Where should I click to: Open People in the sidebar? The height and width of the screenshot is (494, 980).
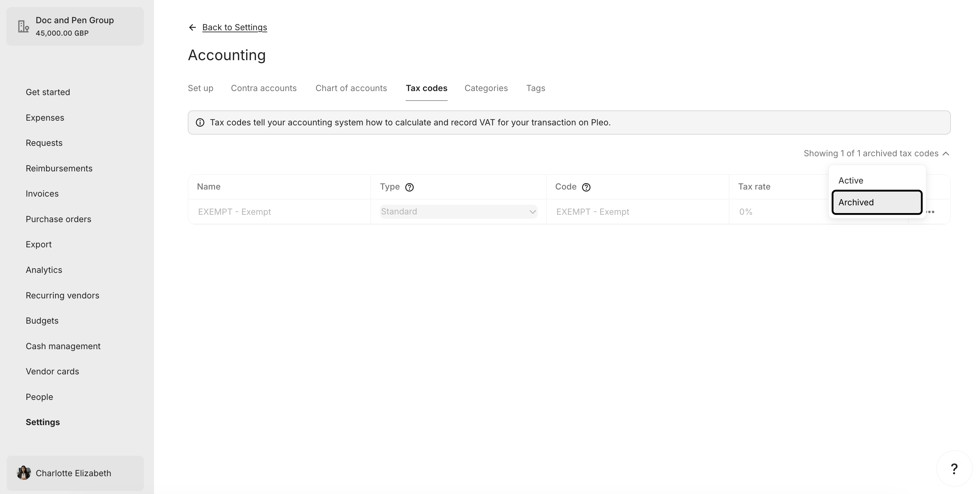40,397
